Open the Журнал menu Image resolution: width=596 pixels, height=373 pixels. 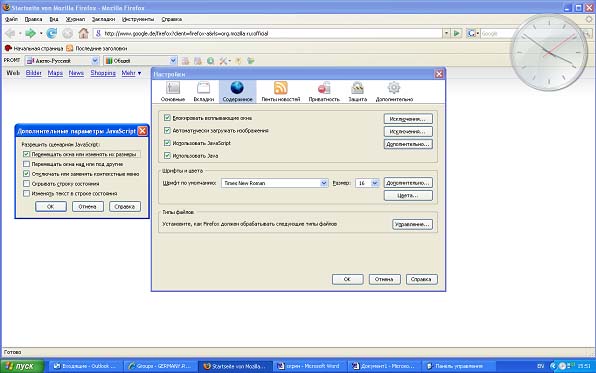[75, 19]
